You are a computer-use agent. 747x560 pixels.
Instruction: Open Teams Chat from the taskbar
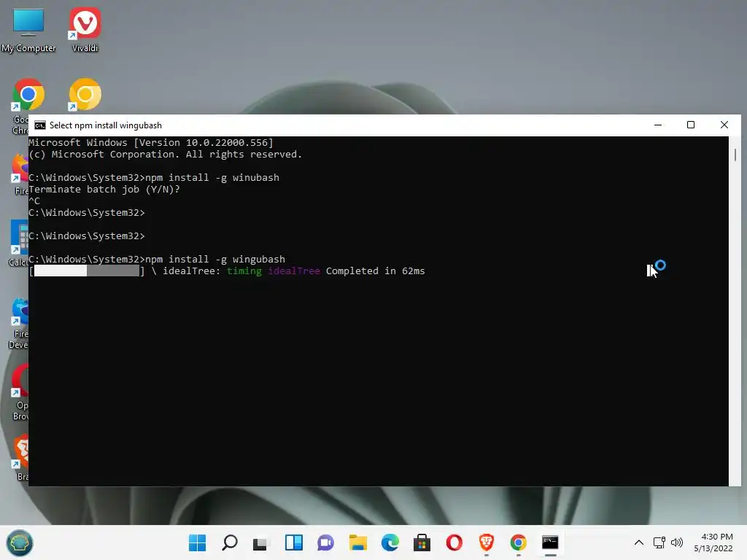[326, 542]
